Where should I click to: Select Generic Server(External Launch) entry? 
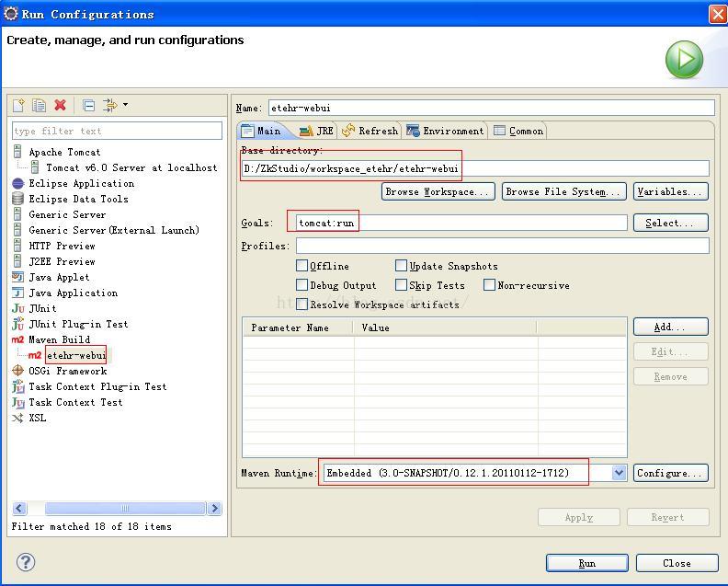(114, 230)
